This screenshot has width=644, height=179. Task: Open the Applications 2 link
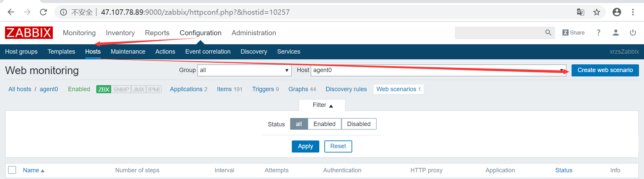click(x=189, y=89)
